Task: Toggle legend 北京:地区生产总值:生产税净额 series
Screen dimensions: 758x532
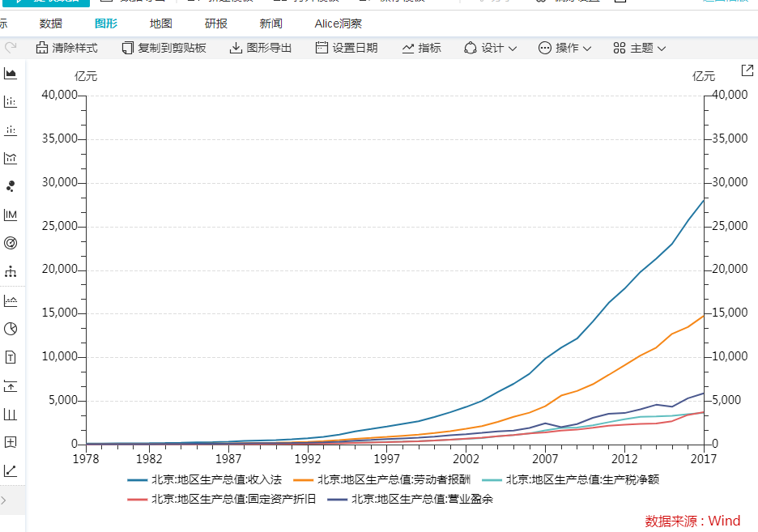Action: click(x=570, y=479)
